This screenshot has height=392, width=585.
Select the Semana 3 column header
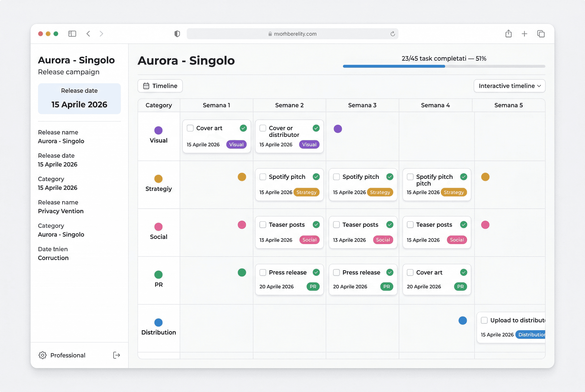362,105
